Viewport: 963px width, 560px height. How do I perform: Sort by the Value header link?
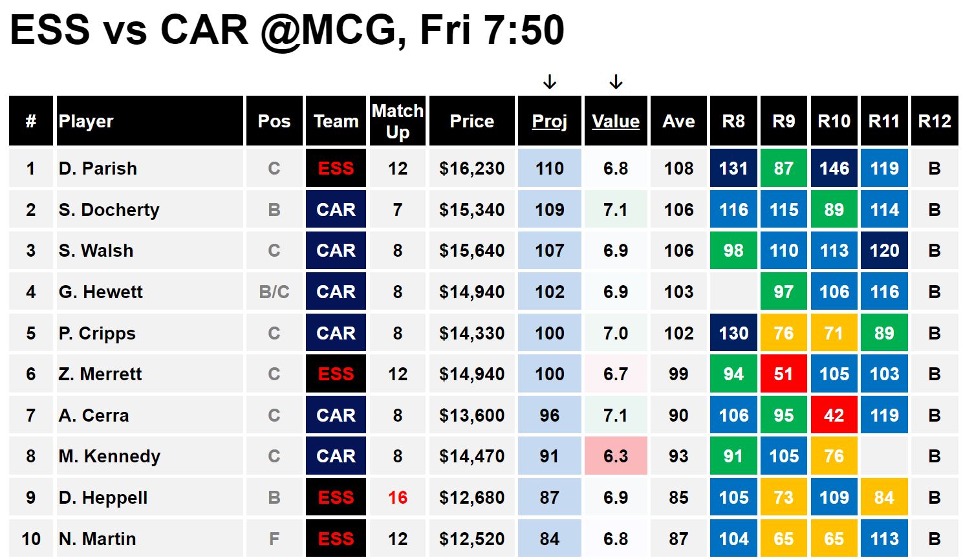[x=616, y=121]
